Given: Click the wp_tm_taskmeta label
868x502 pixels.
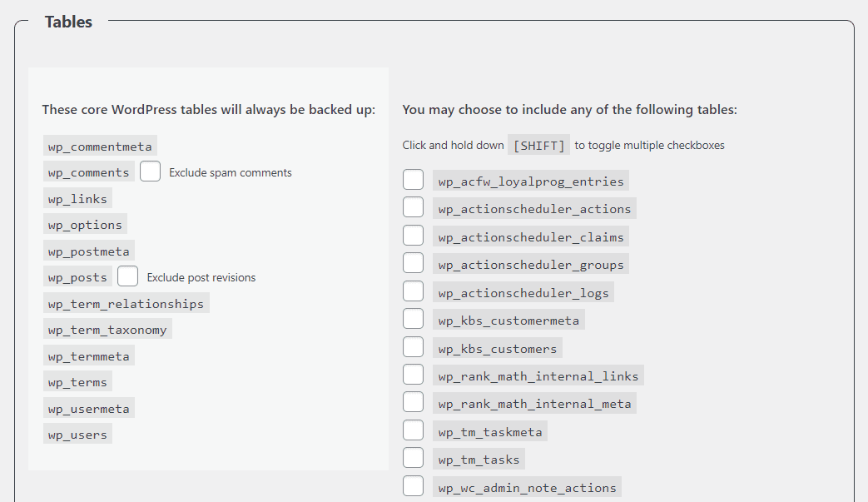Looking at the screenshot, I should [490, 432].
